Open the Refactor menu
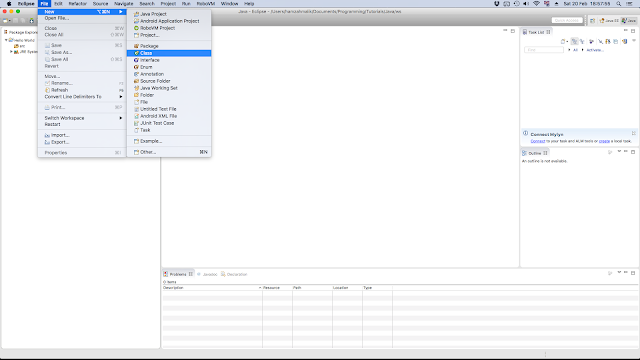The height and width of the screenshot is (360, 640). tap(78, 4)
